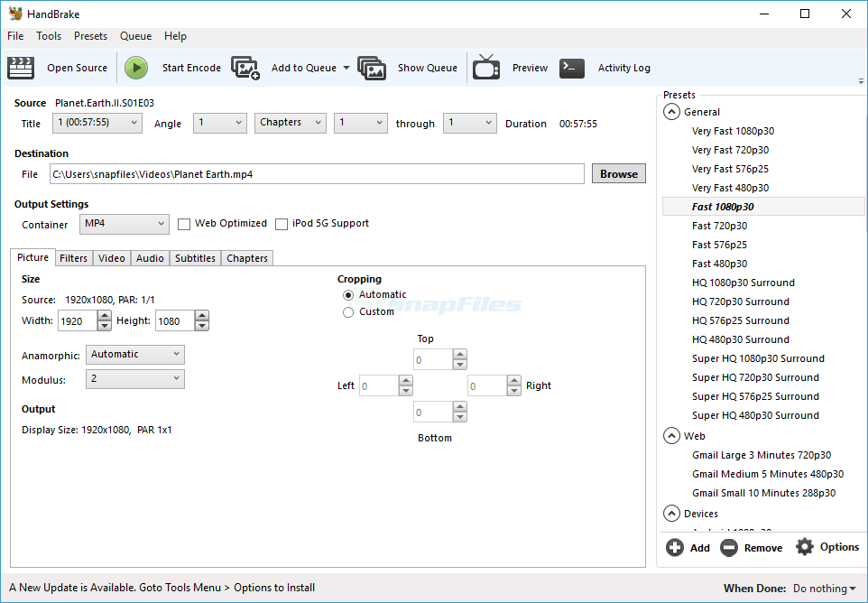This screenshot has height=603, width=868.
Task: Increase Width with the stepper arrow
Action: coord(104,315)
